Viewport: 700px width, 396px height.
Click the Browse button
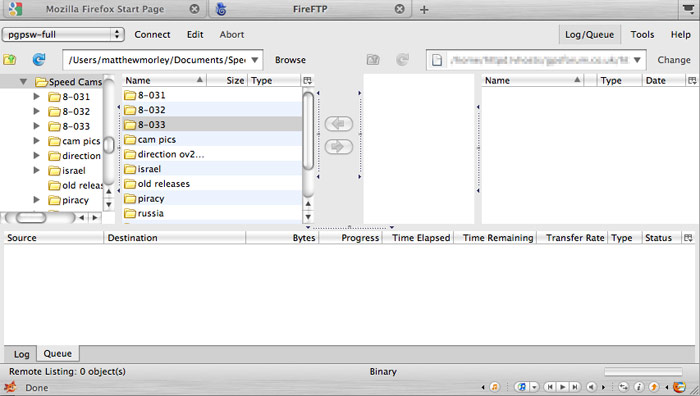pos(290,60)
